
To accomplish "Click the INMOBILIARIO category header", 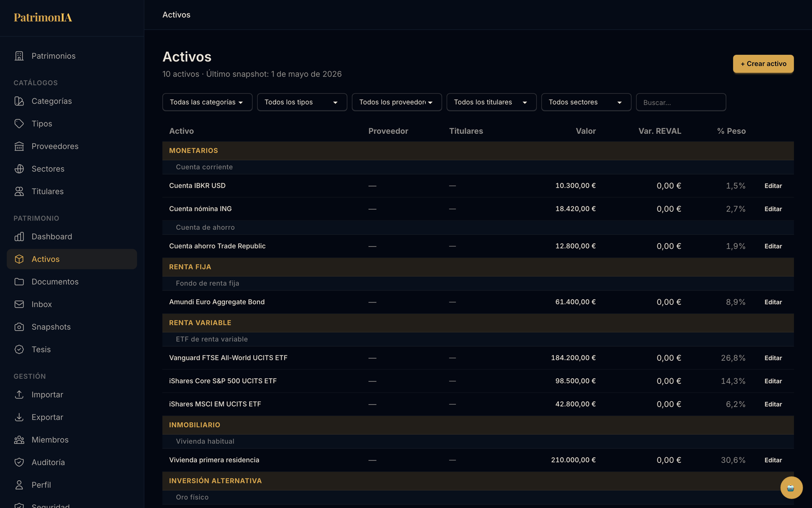I will click(478, 425).
